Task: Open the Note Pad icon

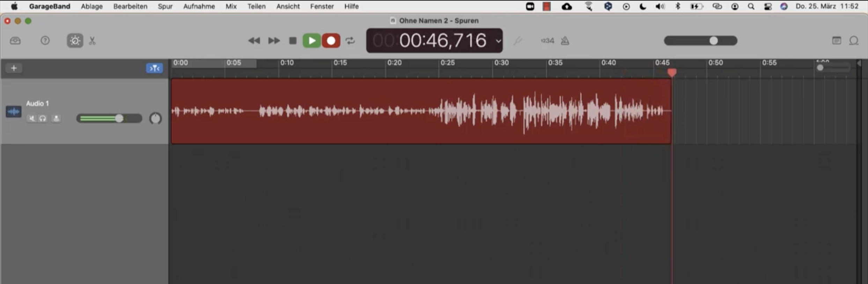Action: point(837,41)
